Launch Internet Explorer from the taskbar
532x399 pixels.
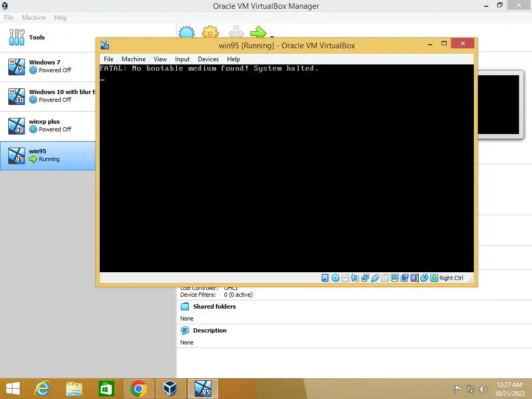click(x=43, y=389)
